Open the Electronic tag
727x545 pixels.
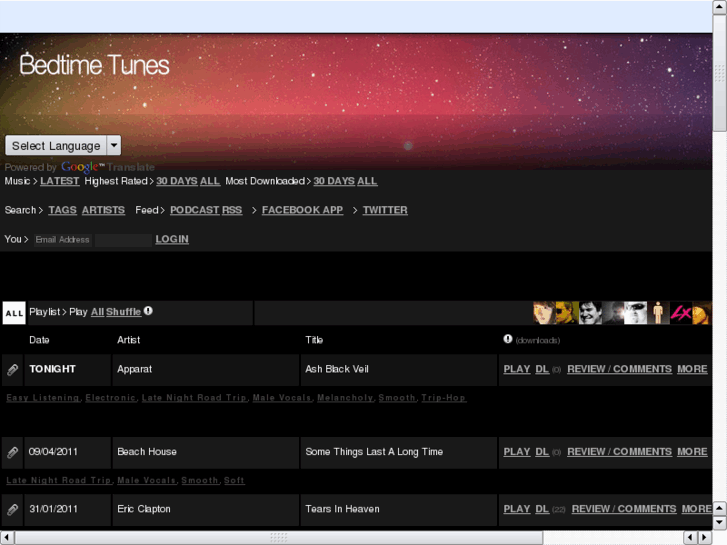tap(110, 398)
